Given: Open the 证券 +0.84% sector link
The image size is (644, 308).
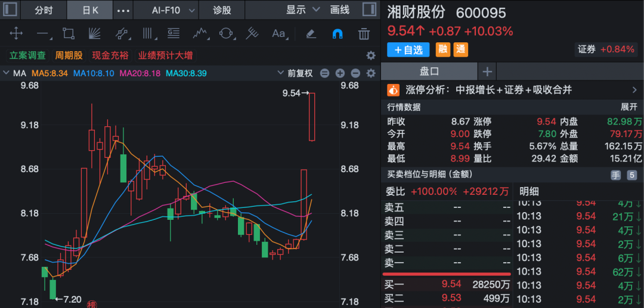Looking at the screenshot, I should (x=606, y=49).
